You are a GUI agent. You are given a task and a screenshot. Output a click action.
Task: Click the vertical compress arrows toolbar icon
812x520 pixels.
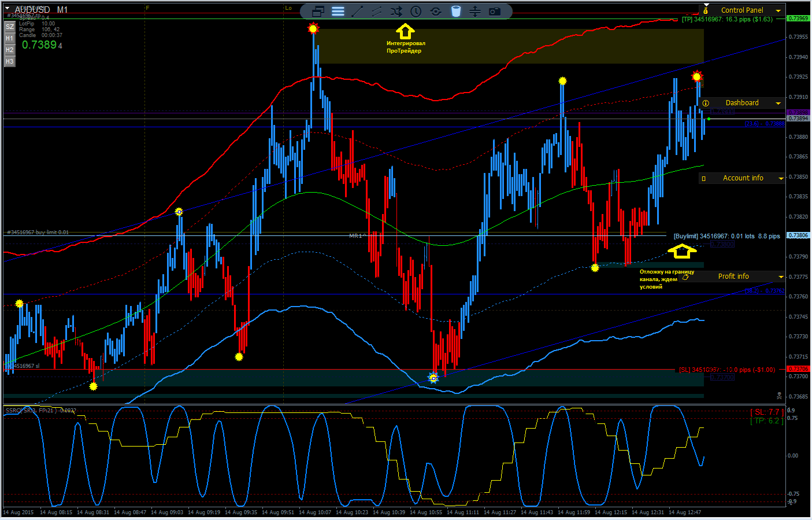coord(475,11)
